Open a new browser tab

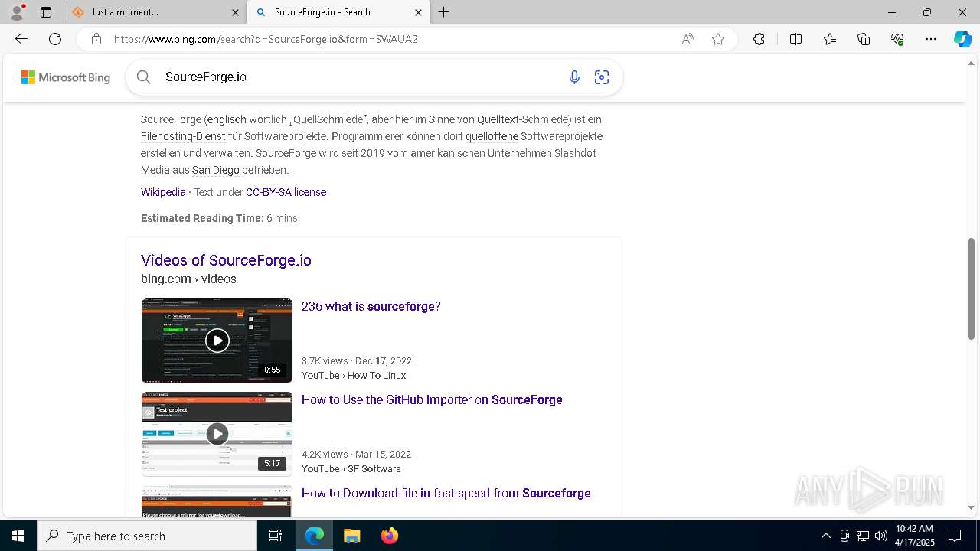(x=444, y=12)
